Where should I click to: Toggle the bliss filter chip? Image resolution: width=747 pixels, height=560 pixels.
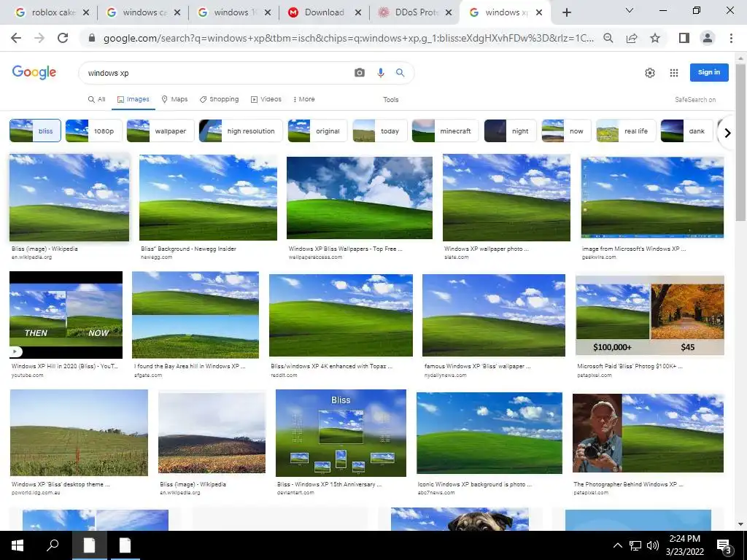click(x=35, y=131)
